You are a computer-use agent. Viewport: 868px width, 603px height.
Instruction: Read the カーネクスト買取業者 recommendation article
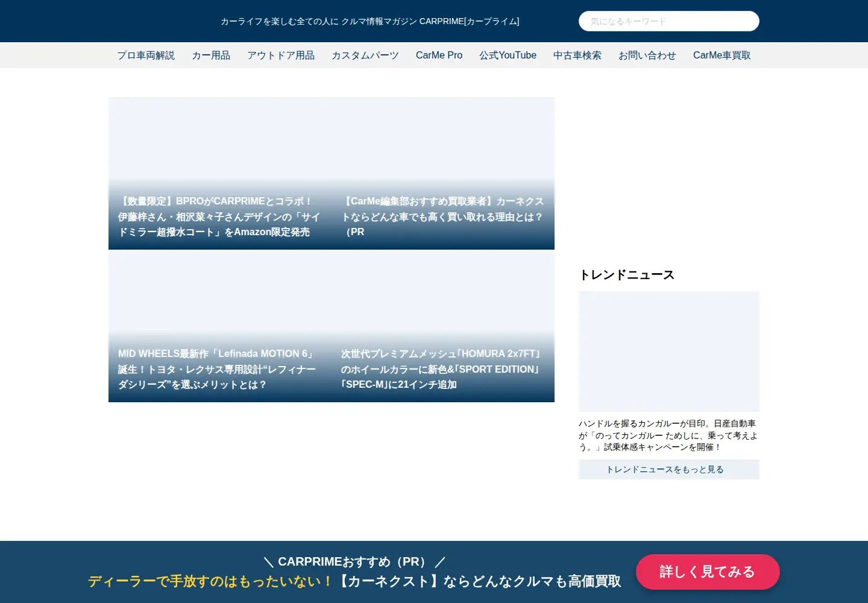[x=443, y=174]
